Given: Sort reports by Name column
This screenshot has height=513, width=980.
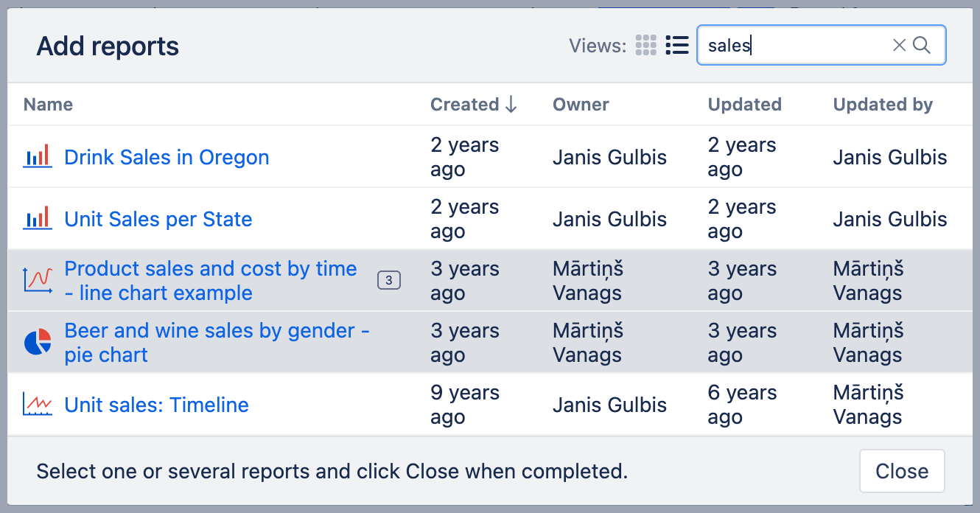Looking at the screenshot, I should tap(48, 105).
